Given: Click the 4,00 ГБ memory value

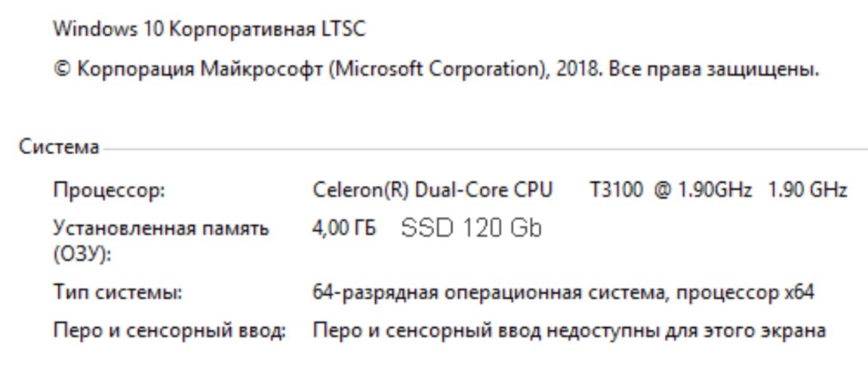Looking at the screenshot, I should (343, 228).
